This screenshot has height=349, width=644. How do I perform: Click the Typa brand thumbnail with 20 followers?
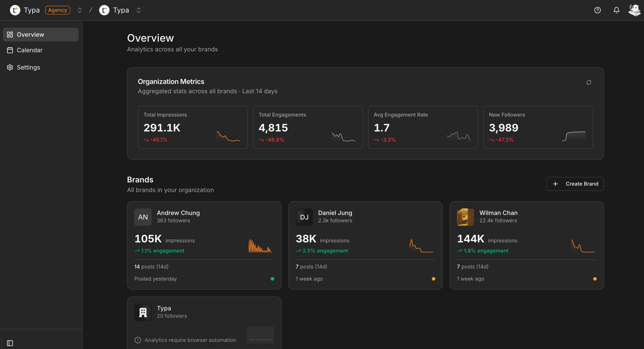click(143, 312)
